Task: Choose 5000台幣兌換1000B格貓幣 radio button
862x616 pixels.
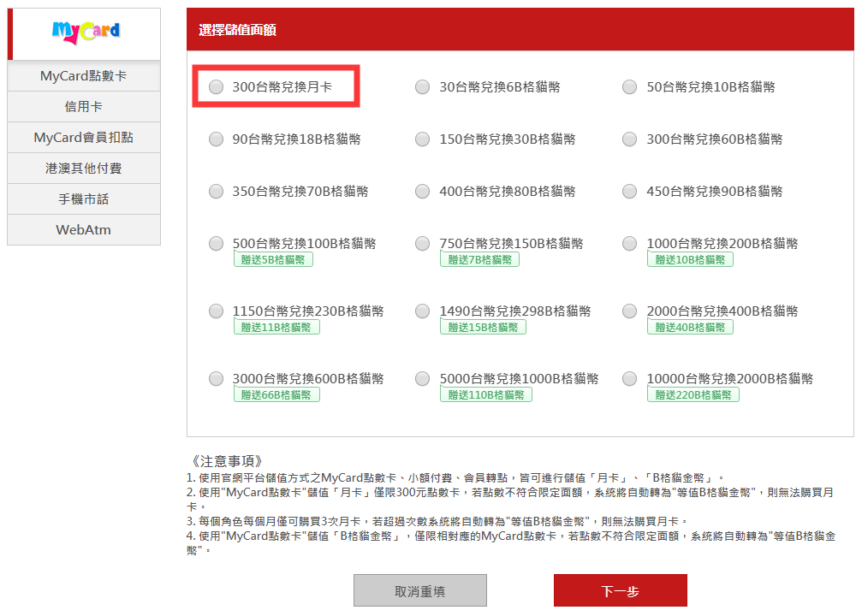Action: click(422, 379)
